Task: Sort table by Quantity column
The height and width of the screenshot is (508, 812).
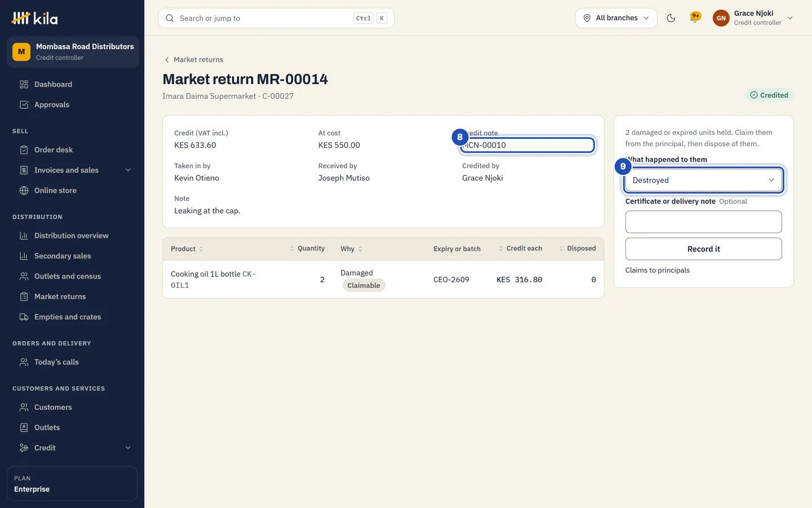Action: [307, 249]
